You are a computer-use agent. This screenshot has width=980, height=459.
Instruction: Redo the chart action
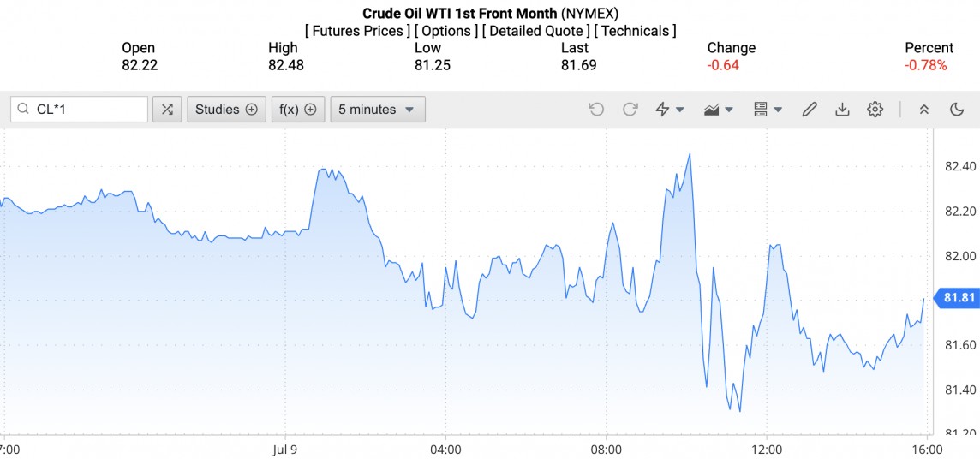coord(630,110)
